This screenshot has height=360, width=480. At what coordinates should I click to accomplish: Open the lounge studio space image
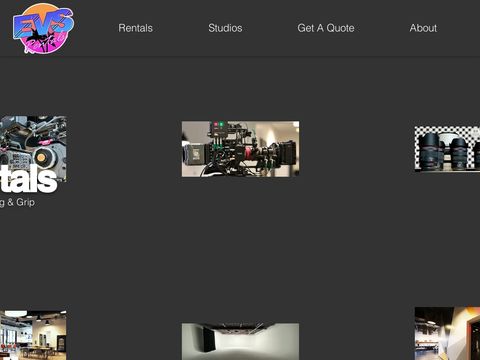pos(33,335)
